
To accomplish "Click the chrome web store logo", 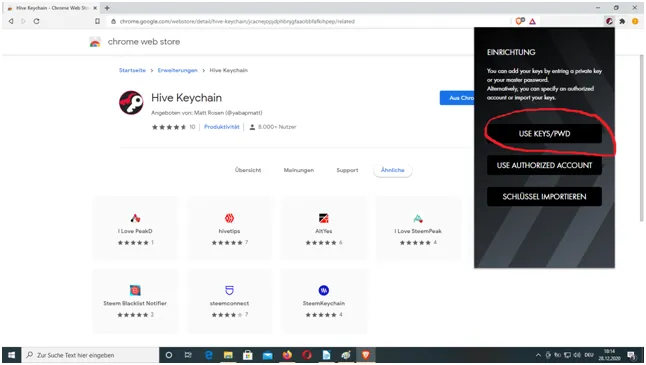I will coord(95,42).
